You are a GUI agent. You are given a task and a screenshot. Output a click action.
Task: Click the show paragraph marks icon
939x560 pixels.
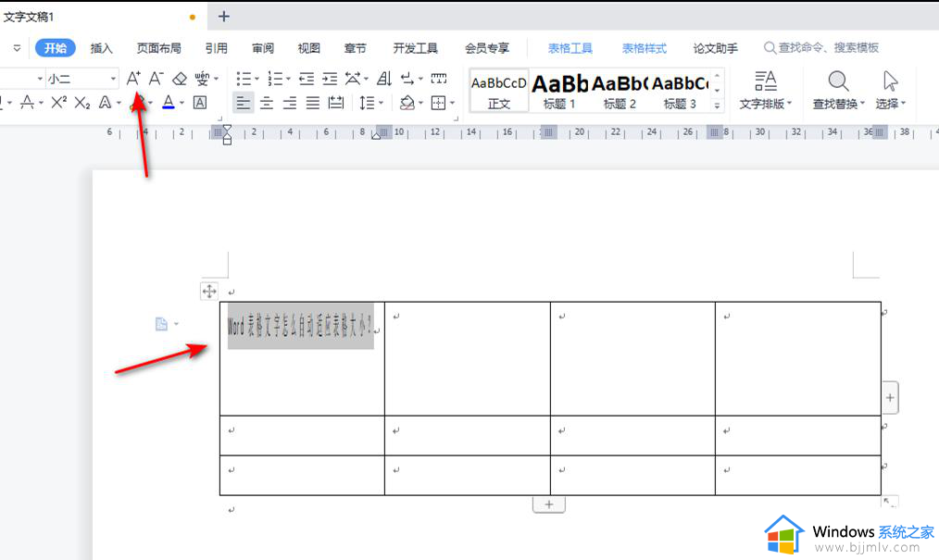tap(407, 79)
